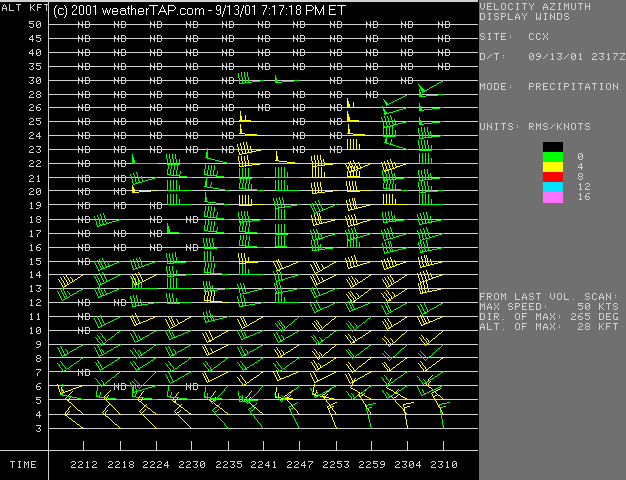This screenshot has height=480, width=626.
Task: Click the black swatch atop the legend
Action: (555, 147)
